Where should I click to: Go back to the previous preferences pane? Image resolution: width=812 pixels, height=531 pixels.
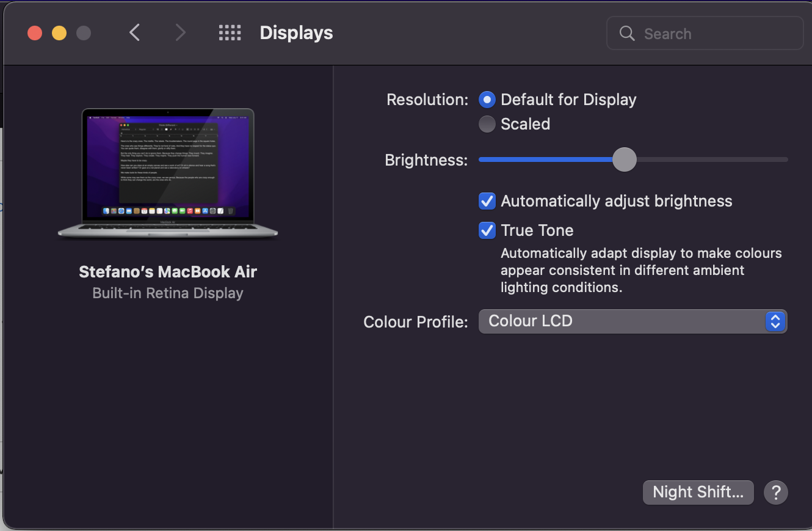coord(135,33)
